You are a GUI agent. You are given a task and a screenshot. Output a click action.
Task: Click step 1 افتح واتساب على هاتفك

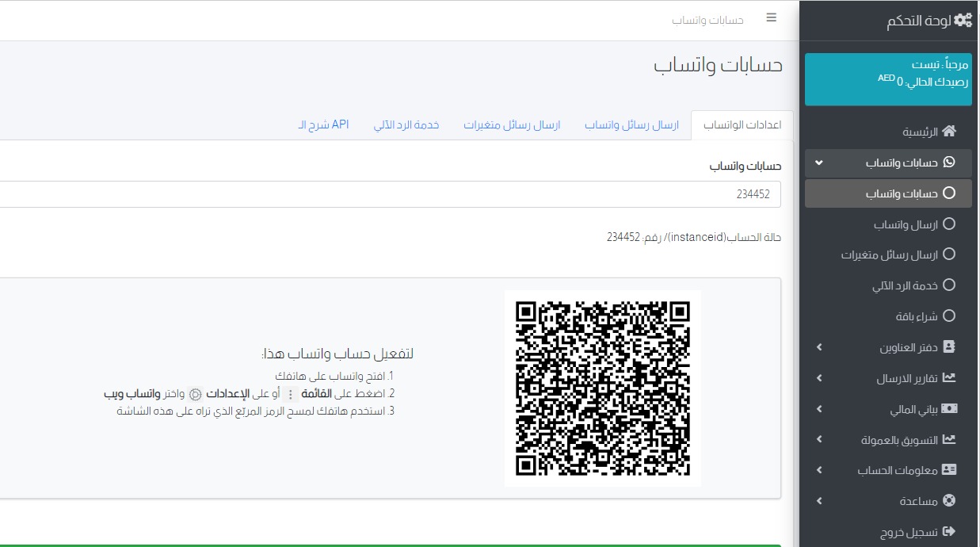tap(334, 376)
